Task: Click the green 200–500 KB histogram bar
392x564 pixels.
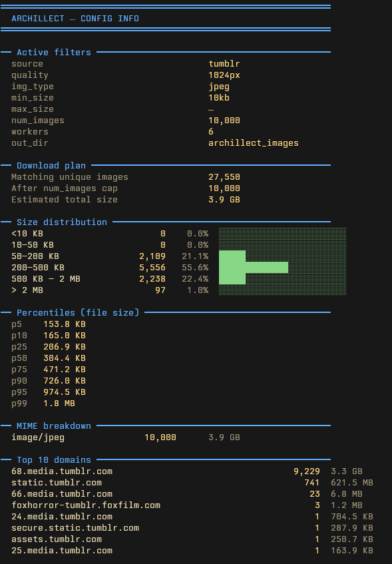Action: point(254,267)
